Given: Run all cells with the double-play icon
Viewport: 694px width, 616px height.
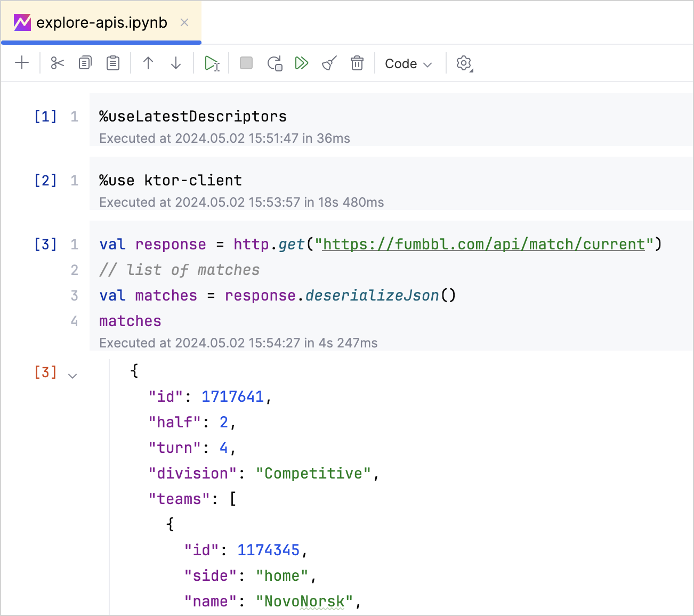Looking at the screenshot, I should pyautogui.click(x=302, y=63).
